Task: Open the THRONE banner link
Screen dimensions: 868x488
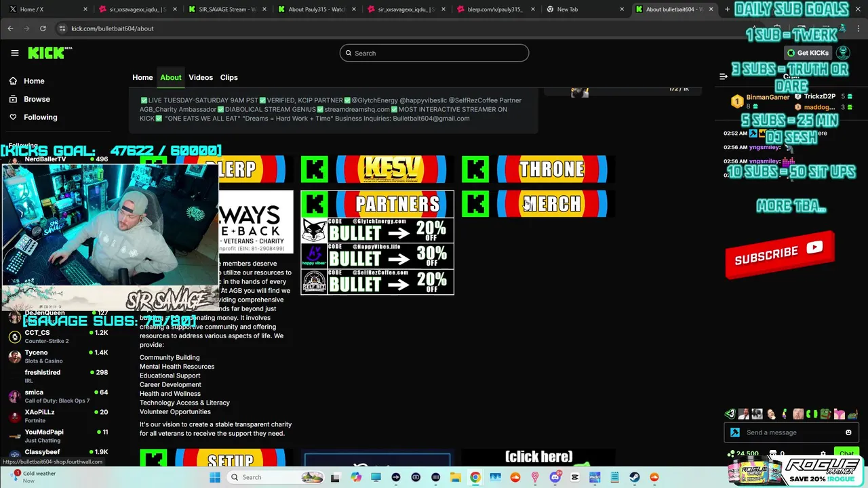Action: (x=538, y=169)
